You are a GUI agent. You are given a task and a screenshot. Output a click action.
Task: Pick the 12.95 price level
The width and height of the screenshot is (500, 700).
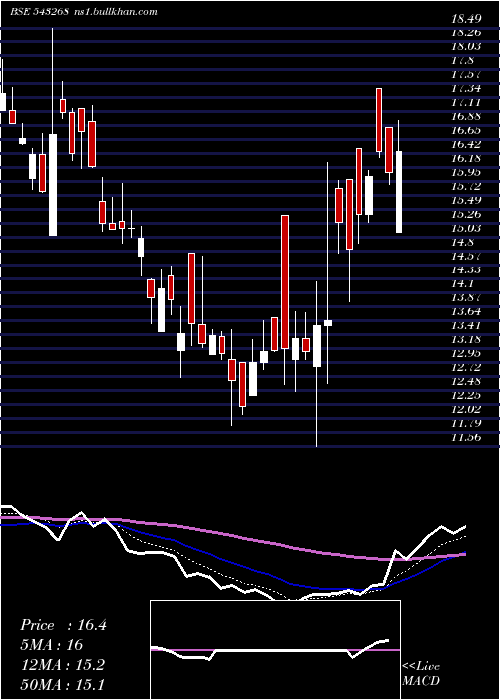tap(466, 353)
